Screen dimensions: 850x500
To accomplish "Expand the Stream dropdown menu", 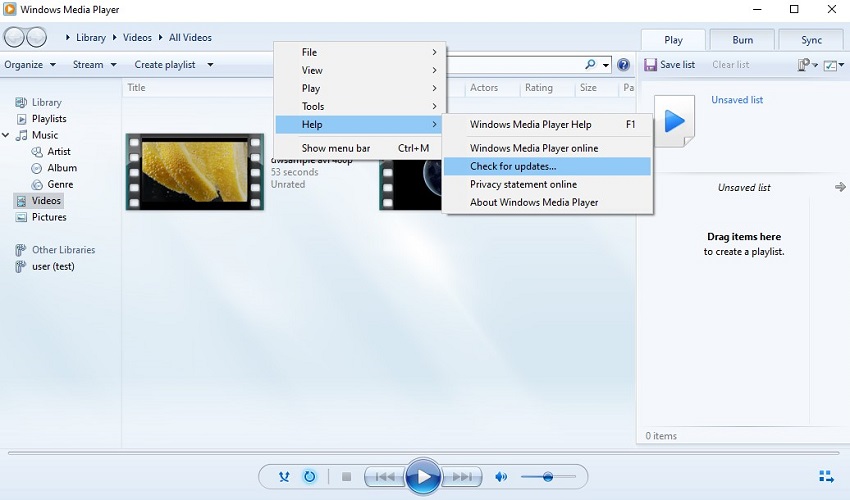I will (95, 65).
